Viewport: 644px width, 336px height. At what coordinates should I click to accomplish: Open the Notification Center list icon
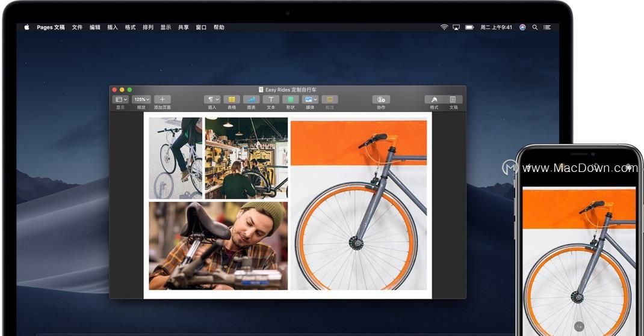click(x=547, y=27)
